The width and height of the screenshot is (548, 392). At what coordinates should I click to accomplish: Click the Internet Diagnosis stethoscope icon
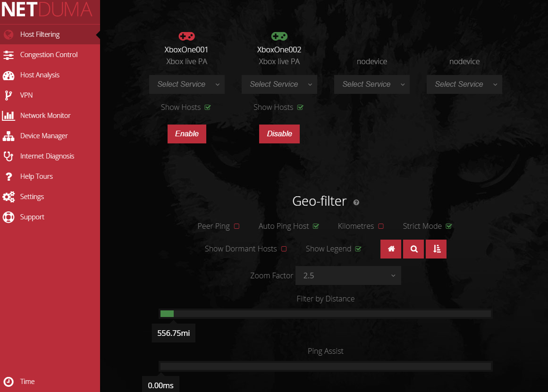click(8, 156)
